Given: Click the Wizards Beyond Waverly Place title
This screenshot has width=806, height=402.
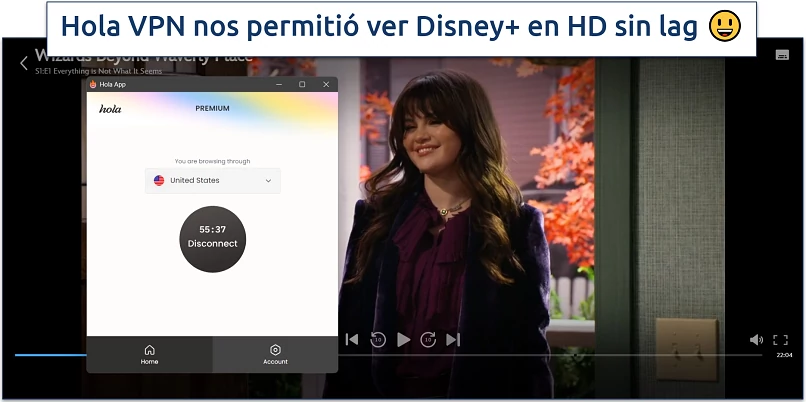Looking at the screenshot, I should (143, 56).
